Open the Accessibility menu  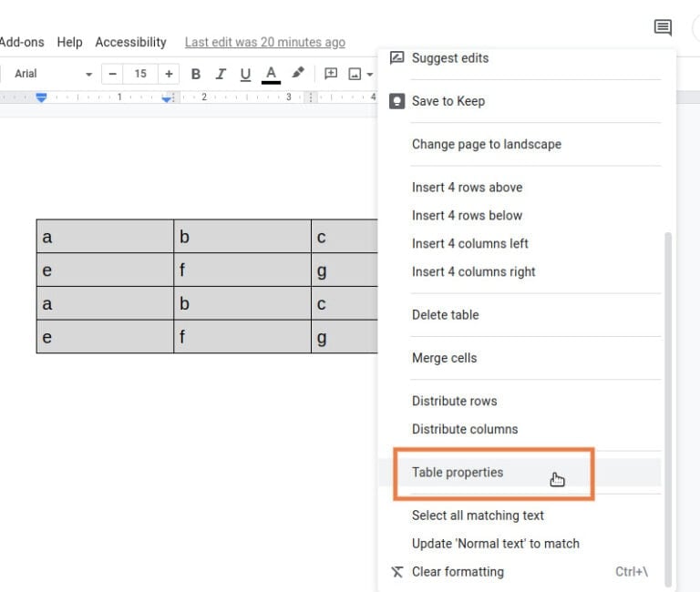[x=131, y=43]
